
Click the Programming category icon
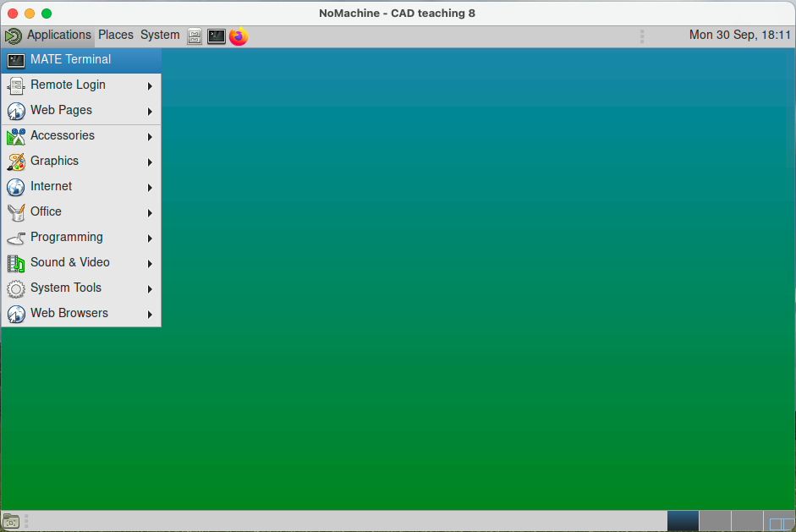pyautogui.click(x=15, y=238)
